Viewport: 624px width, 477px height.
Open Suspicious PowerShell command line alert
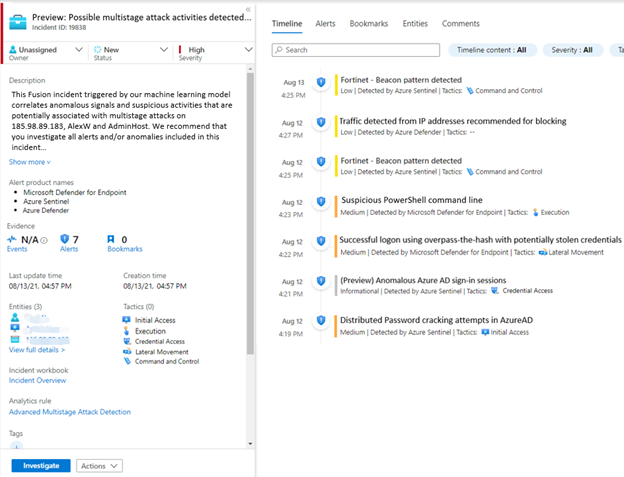[x=412, y=200]
